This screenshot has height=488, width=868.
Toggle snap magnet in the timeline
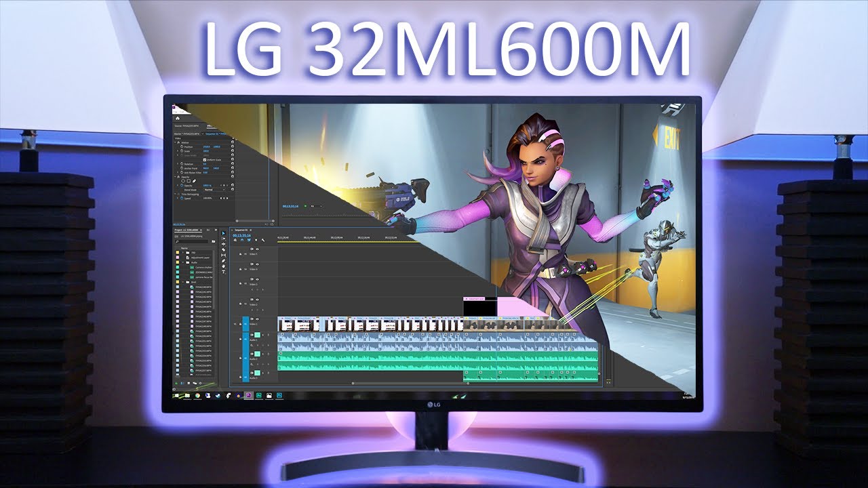(242, 240)
